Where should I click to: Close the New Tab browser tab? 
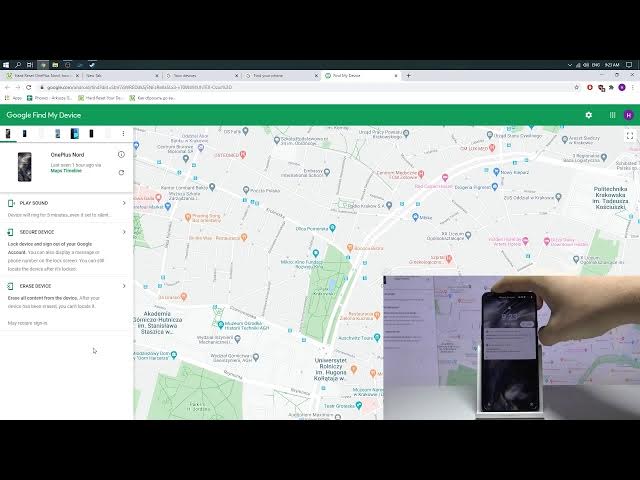click(157, 76)
